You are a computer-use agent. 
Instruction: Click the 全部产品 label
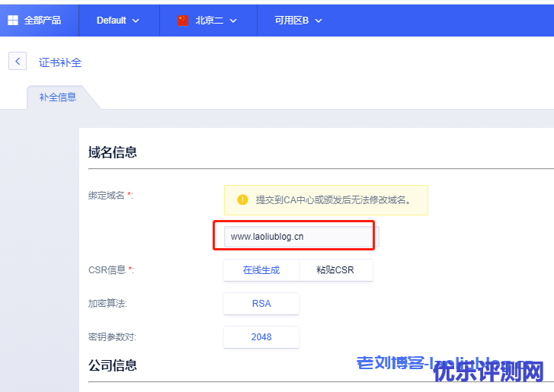(x=43, y=21)
